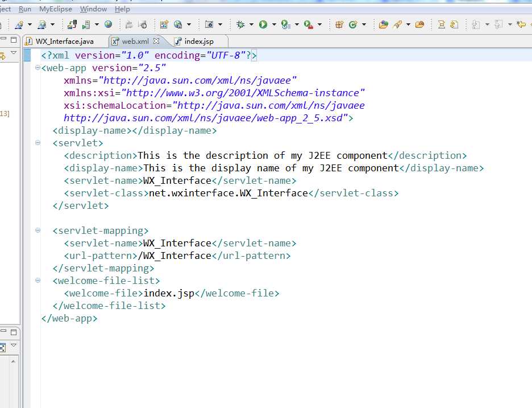Open the MyEclipse menu

[55, 9]
